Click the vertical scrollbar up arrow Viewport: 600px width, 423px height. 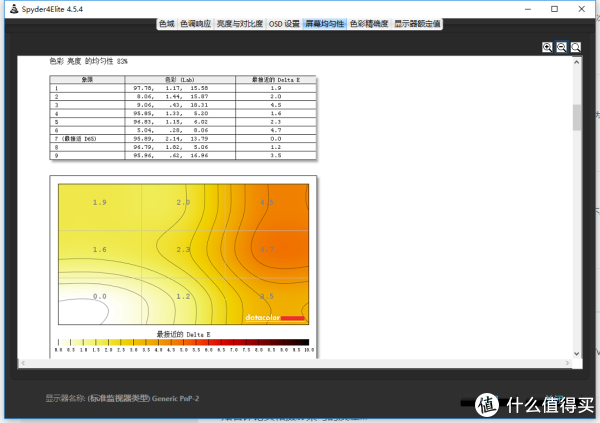click(577, 62)
